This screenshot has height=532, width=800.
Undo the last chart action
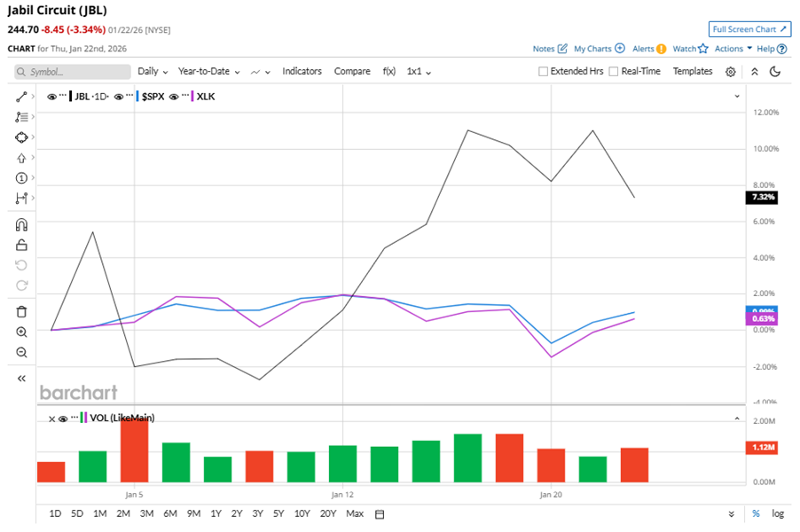click(21, 265)
